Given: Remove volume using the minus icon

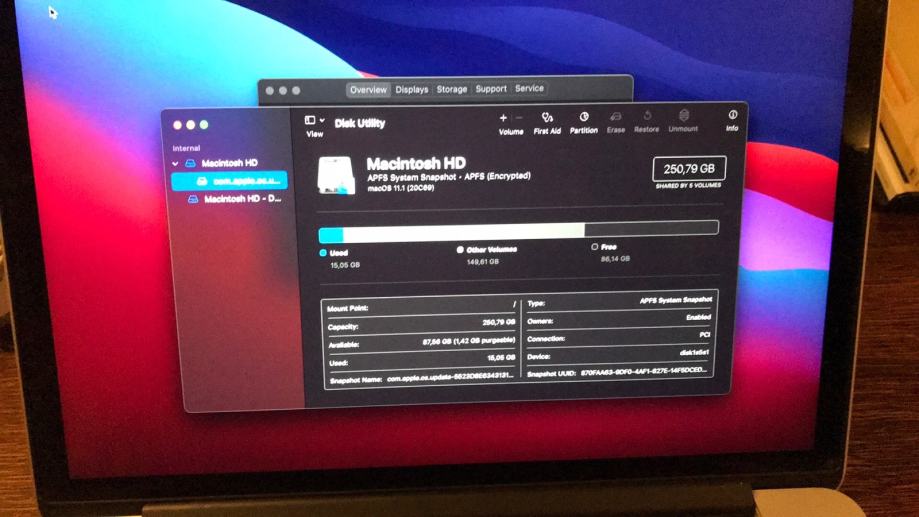Looking at the screenshot, I should [x=519, y=118].
